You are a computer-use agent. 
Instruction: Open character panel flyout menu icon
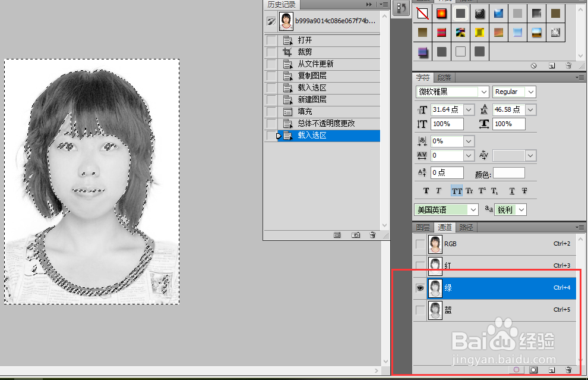(x=580, y=78)
